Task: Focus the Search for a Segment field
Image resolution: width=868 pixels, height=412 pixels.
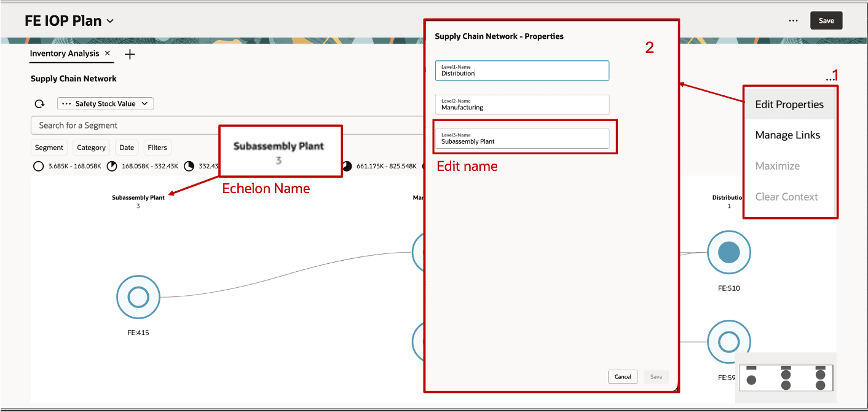Action: click(x=227, y=125)
